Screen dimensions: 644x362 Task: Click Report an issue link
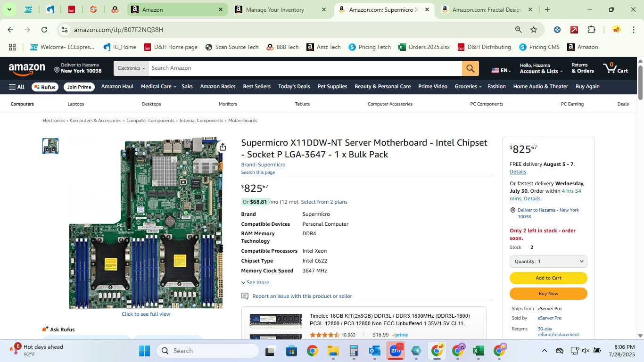pos(302,296)
